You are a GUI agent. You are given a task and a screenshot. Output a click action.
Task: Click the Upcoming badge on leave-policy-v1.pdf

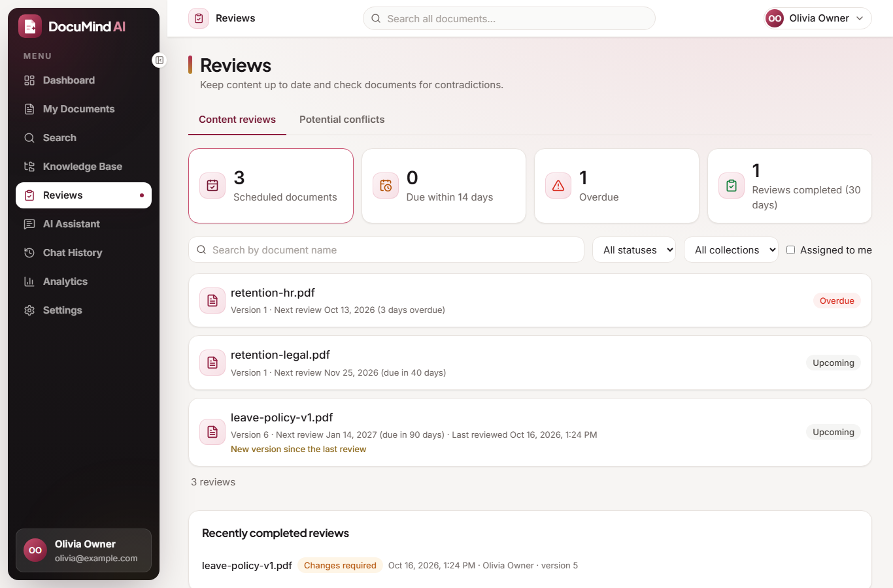[834, 432]
